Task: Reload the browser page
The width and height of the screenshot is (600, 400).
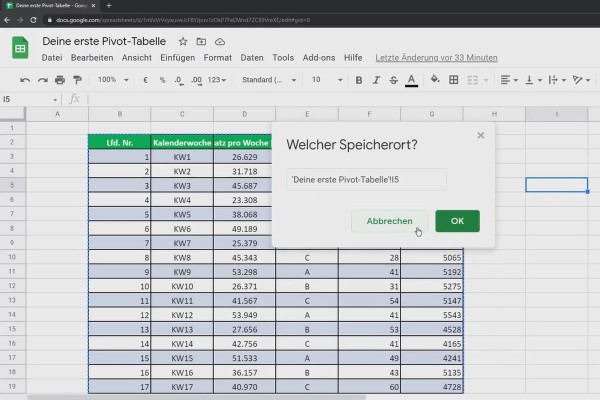Action: click(x=34, y=20)
